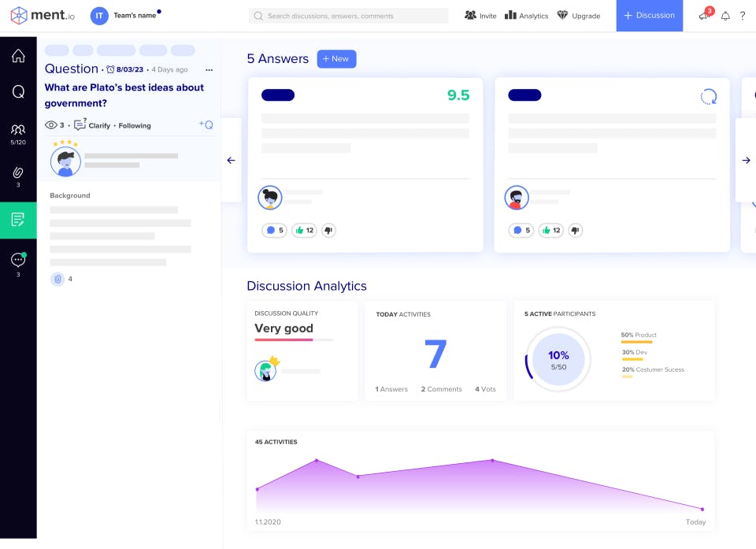This screenshot has width=756, height=549.
Task: Click the Discussion Quality progress bar
Action: point(294,339)
